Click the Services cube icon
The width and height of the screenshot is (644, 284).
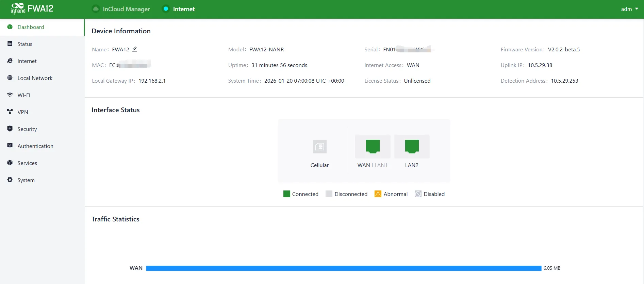[10, 163]
